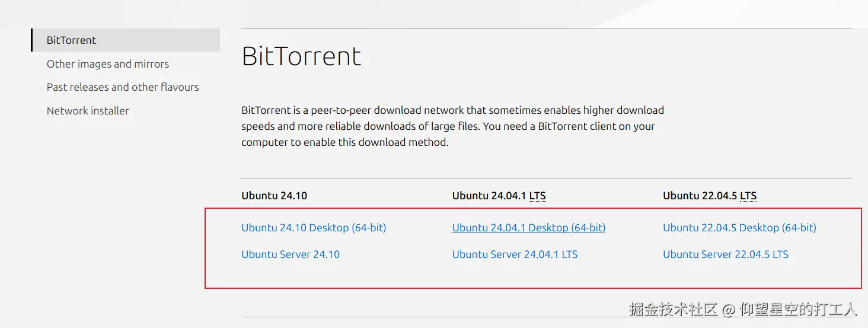Click the BitTorrent description paragraph
This screenshot has height=328, width=868.
(452, 126)
